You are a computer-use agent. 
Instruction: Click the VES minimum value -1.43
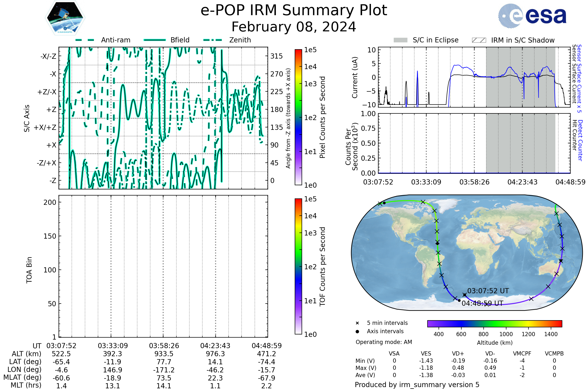coord(426,361)
